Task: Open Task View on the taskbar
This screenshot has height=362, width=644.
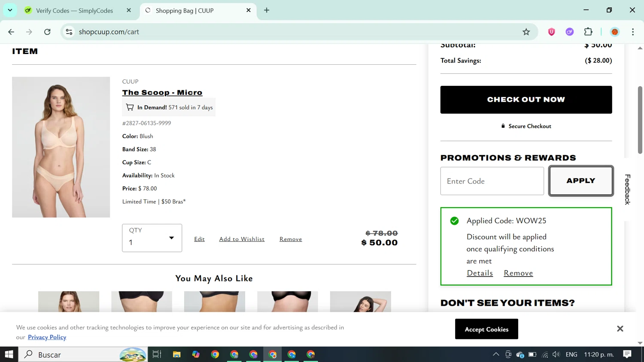Action: coord(157,354)
